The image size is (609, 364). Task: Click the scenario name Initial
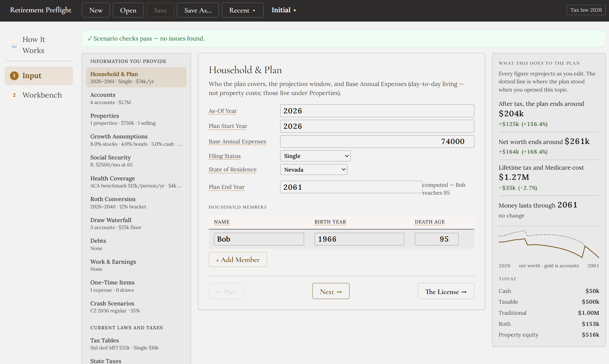pos(281,10)
